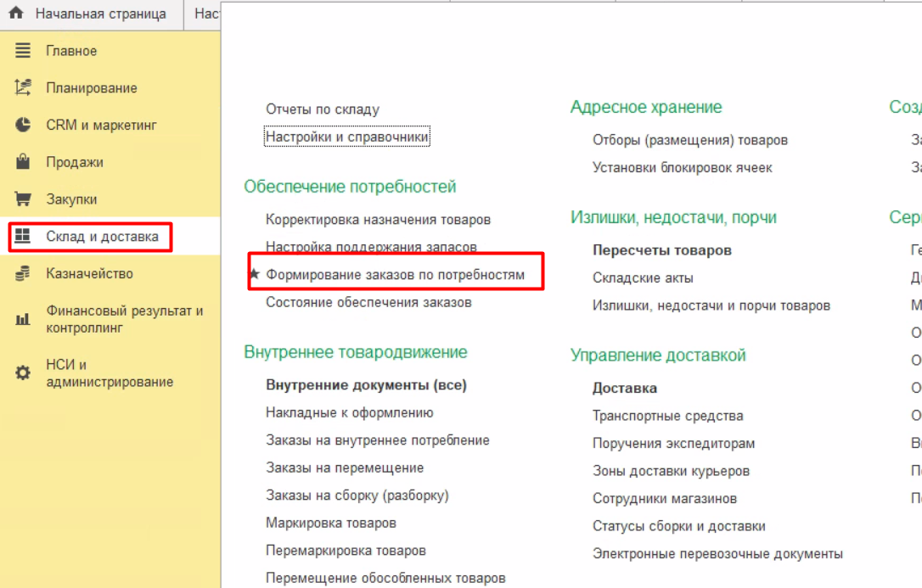Click the Финансовый результат bar chart icon
The height and width of the screenshot is (588, 922).
(23, 319)
